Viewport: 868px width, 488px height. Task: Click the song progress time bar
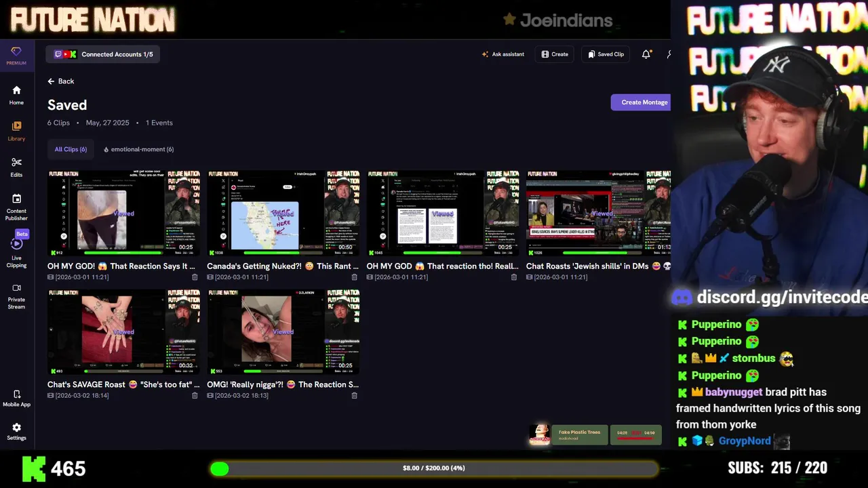click(636, 434)
